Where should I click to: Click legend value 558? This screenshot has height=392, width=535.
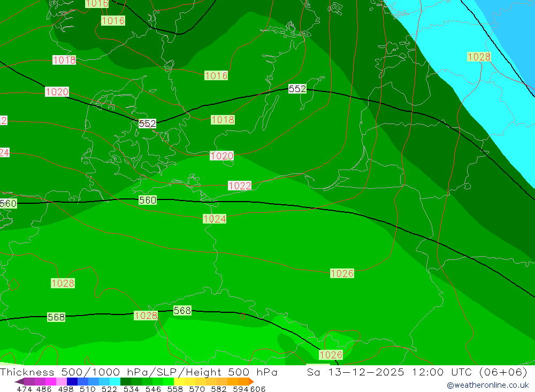pos(175,389)
